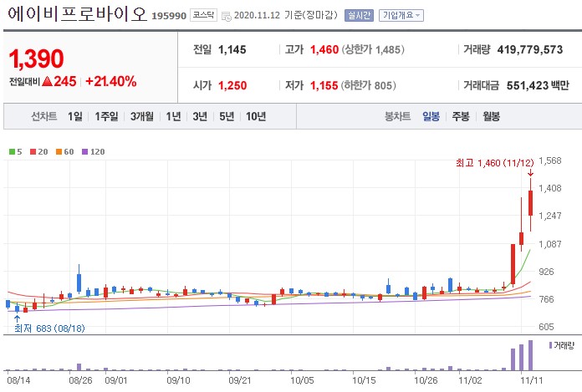The width and height of the screenshot is (582, 392).
Task: Click the 하한가 805 text
Action: [x=369, y=85]
